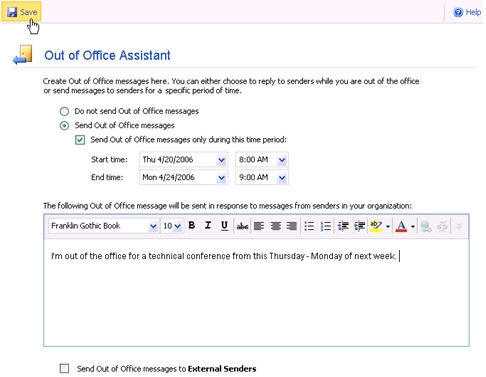This screenshot has width=486, height=377.
Task: Click the 'Start time:' label
Action: click(x=109, y=160)
